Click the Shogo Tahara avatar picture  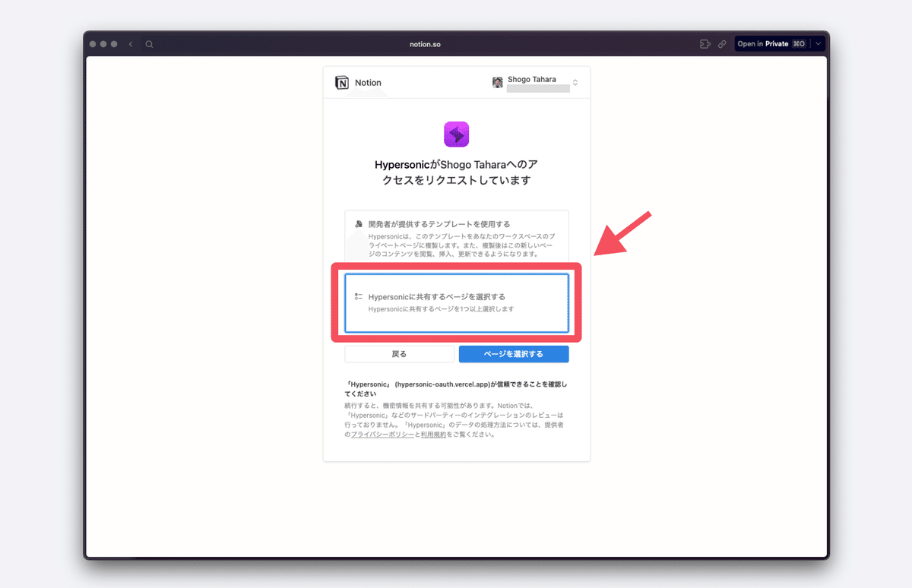498,83
